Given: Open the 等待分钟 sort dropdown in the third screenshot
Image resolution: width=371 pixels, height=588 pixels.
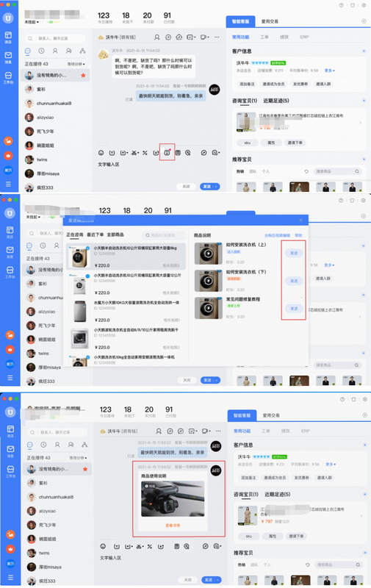Looking at the screenshot, I should coord(78,458).
